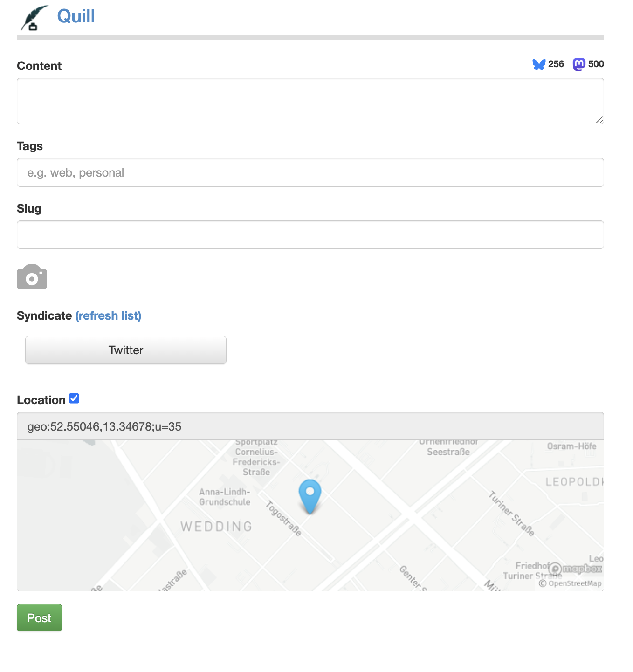Click the Bluesky butterfly icon
The height and width of the screenshot is (672, 633).
click(539, 64)
